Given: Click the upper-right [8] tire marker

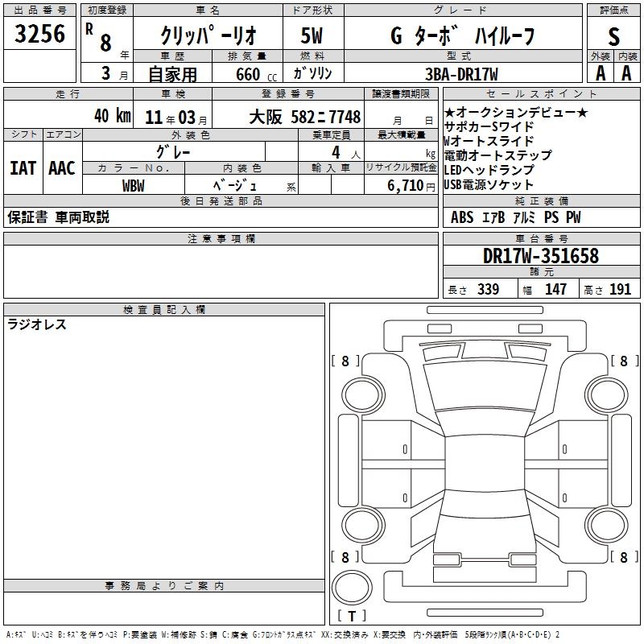Looking at the screenshot, I should [624, 361].
